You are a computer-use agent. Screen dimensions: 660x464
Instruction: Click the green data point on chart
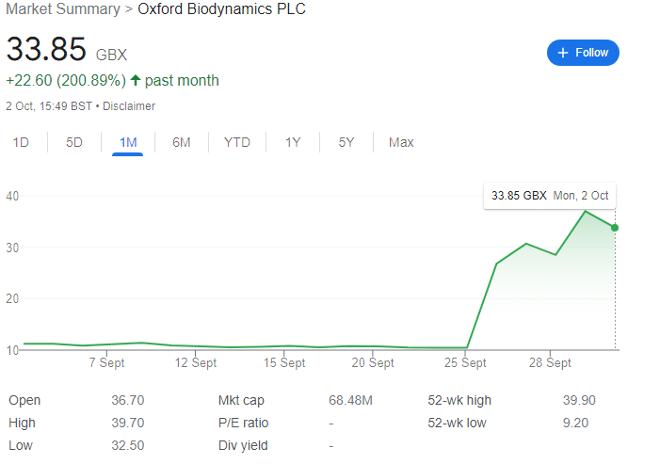tap(615, 228)
